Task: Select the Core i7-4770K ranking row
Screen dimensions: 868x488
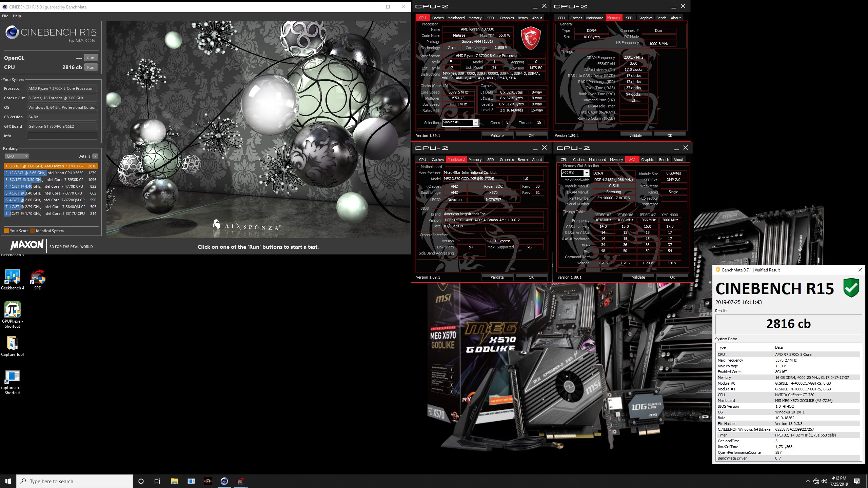Action: tap(51, 186)
